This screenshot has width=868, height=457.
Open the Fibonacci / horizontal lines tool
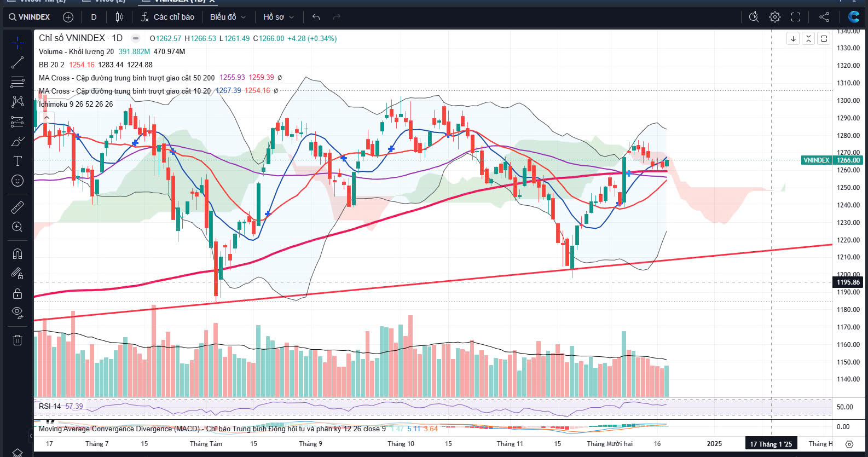(x=18, y=82)
